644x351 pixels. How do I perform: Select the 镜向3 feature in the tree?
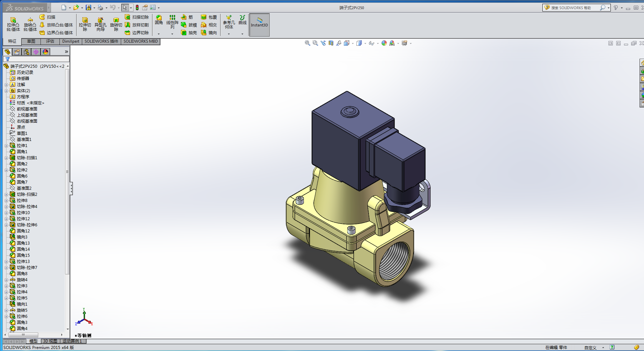coord(22,237)
